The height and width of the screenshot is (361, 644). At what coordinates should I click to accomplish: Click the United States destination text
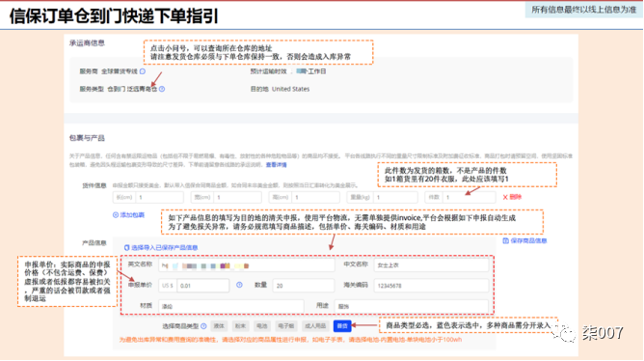click(x=291, y=89)
